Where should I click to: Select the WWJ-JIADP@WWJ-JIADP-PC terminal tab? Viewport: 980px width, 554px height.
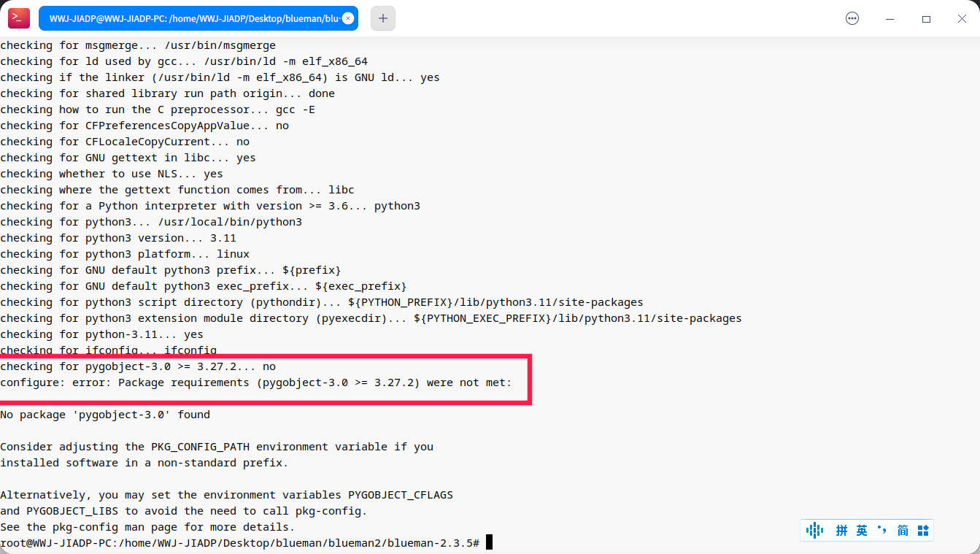click(x=190, y=19)
